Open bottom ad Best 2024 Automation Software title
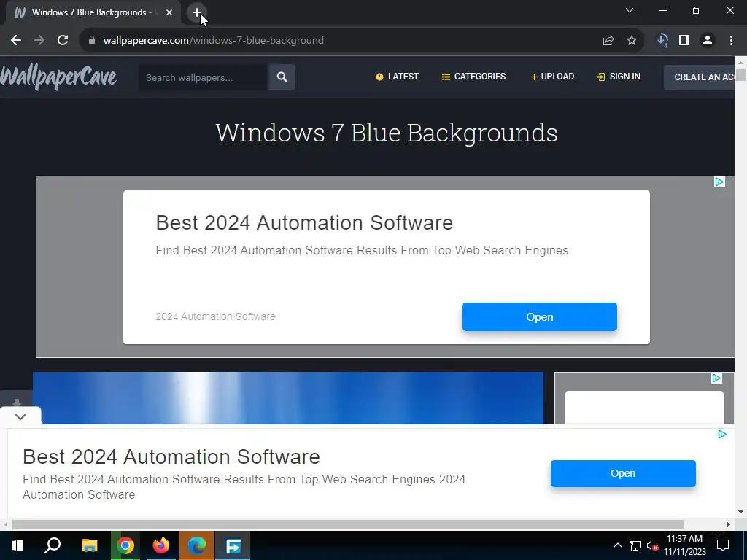747x560 pixels. click(x=171, y=456)
